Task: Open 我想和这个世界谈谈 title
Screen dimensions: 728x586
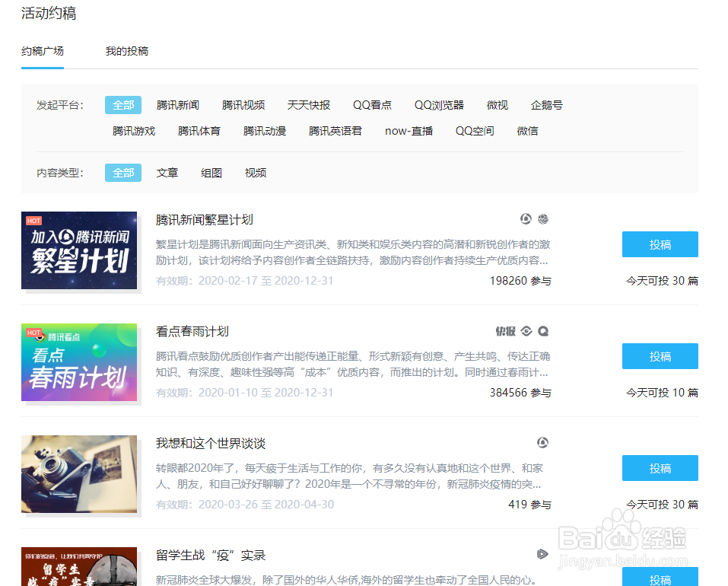Action: click(x=210, y=444)
